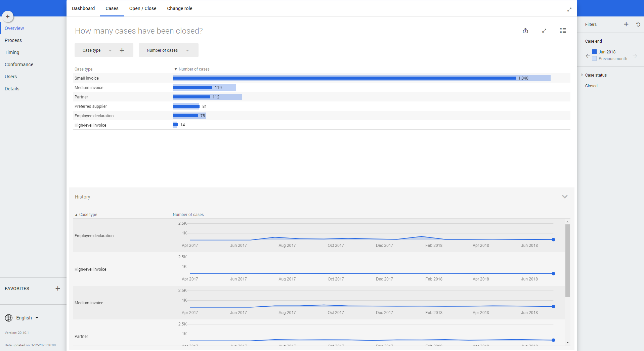Collapse the History section chevron
Screen dimensions: 644x351
(x=565, y=197)
